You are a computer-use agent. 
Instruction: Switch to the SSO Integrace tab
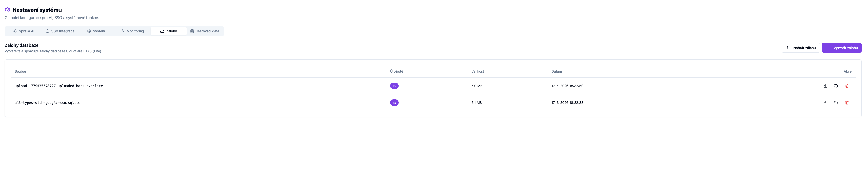pos(60,31)
